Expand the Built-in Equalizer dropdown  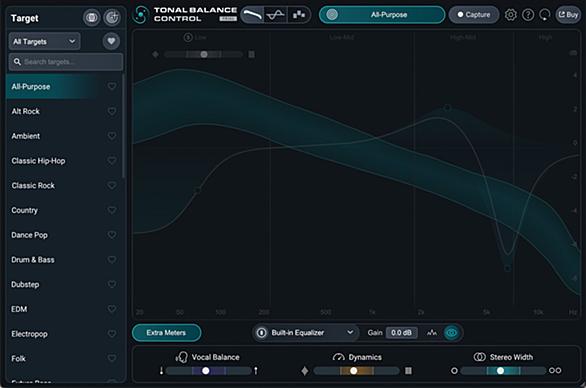coord(350,332)
